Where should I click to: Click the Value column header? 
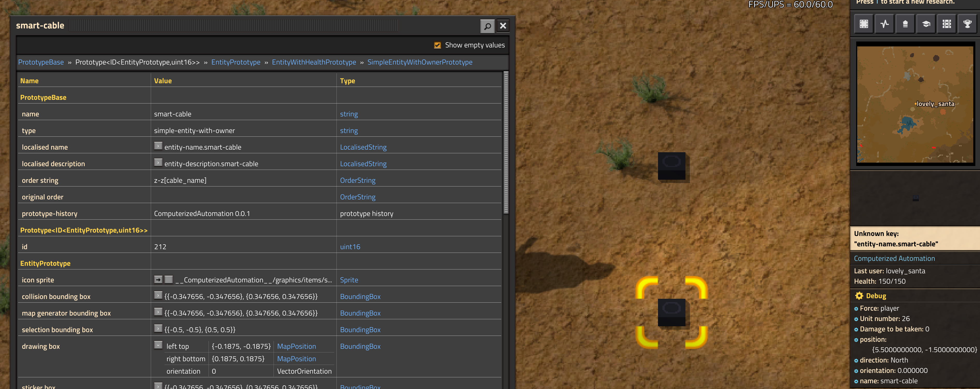tap(163, 81)
